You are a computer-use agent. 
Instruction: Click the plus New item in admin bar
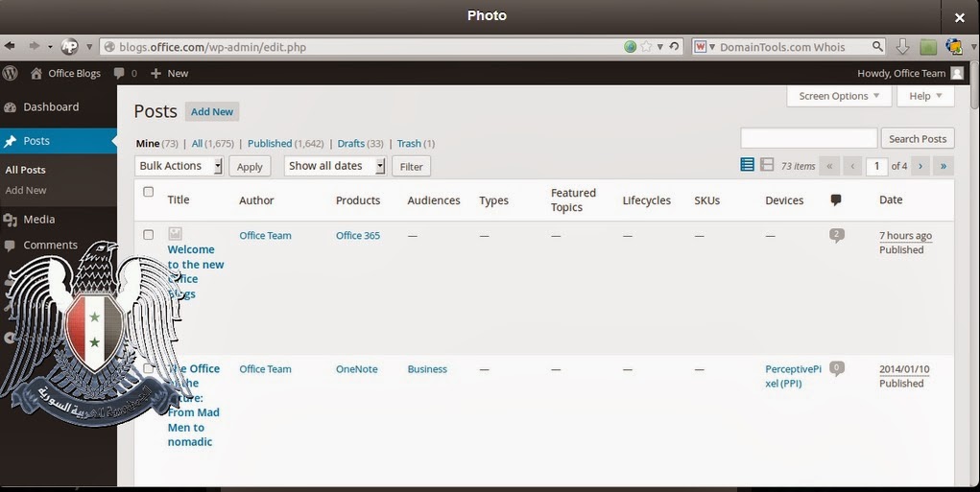click(169, 73)
